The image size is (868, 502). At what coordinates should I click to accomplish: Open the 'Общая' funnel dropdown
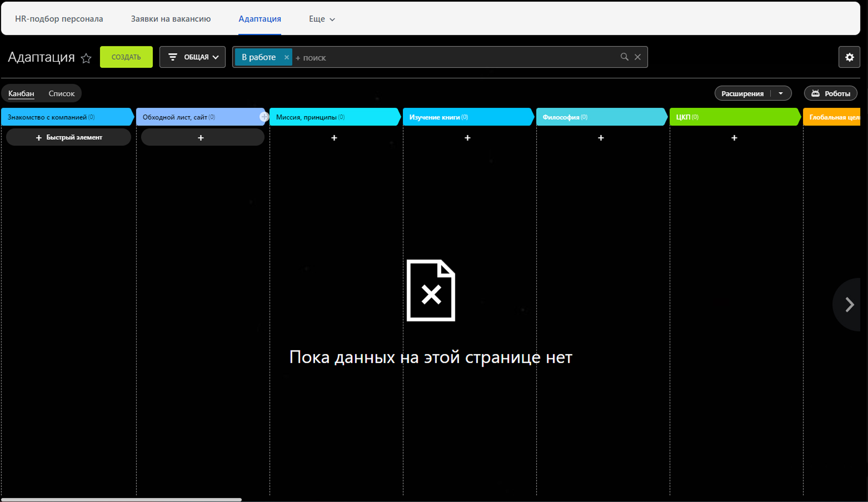click(192, 57)
